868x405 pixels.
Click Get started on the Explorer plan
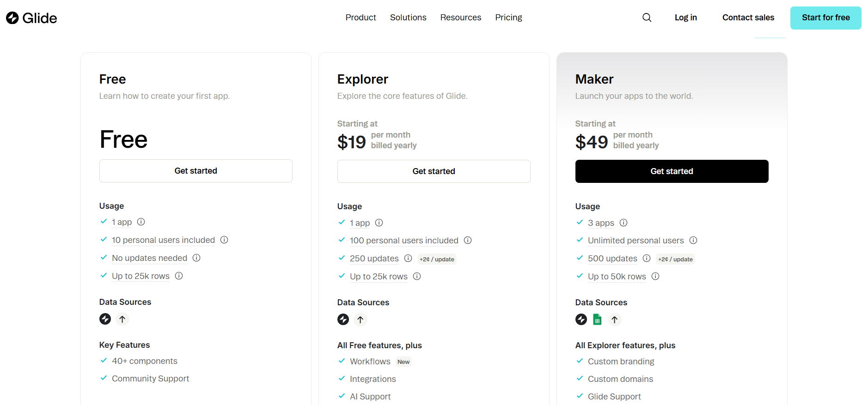click(434, 171)
